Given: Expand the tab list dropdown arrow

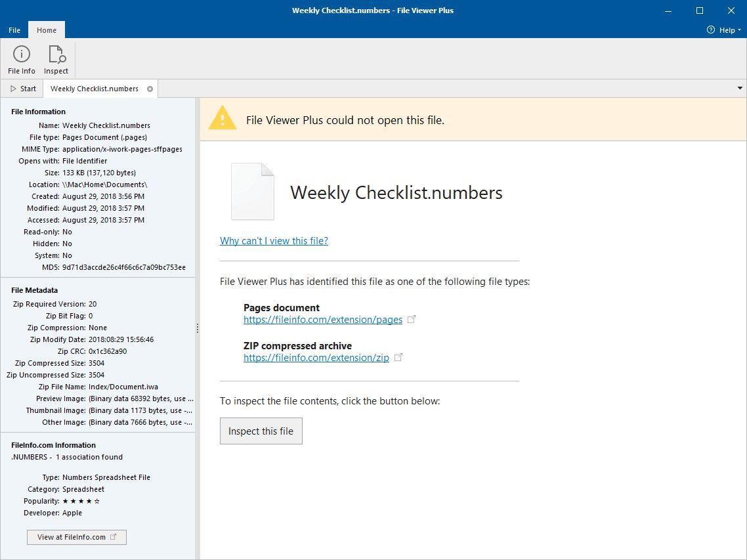Looking at the screenshot, I should [740, 88].
